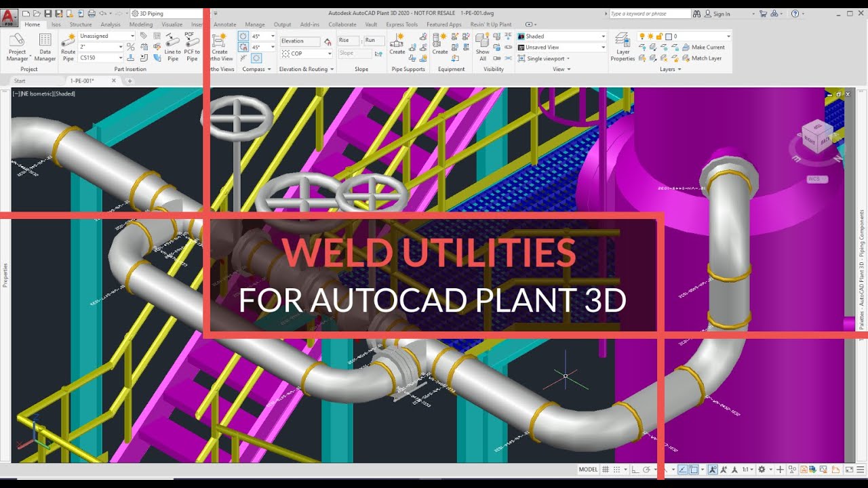Open the Project Manager
The height and width of the screenshot is (488, 868).
(17, 47)
